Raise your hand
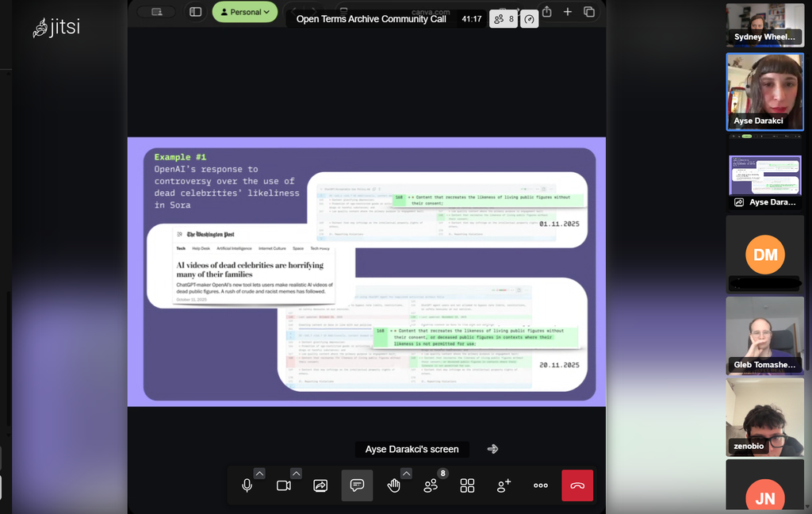 click(x=393, y=485)
